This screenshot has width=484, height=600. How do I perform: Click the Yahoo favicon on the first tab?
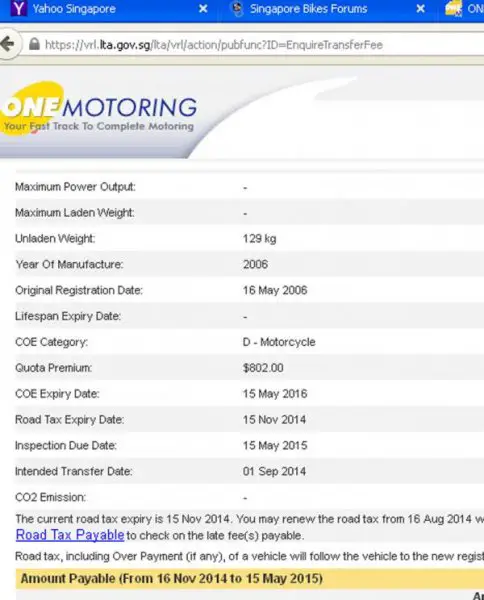pos(18,8)
